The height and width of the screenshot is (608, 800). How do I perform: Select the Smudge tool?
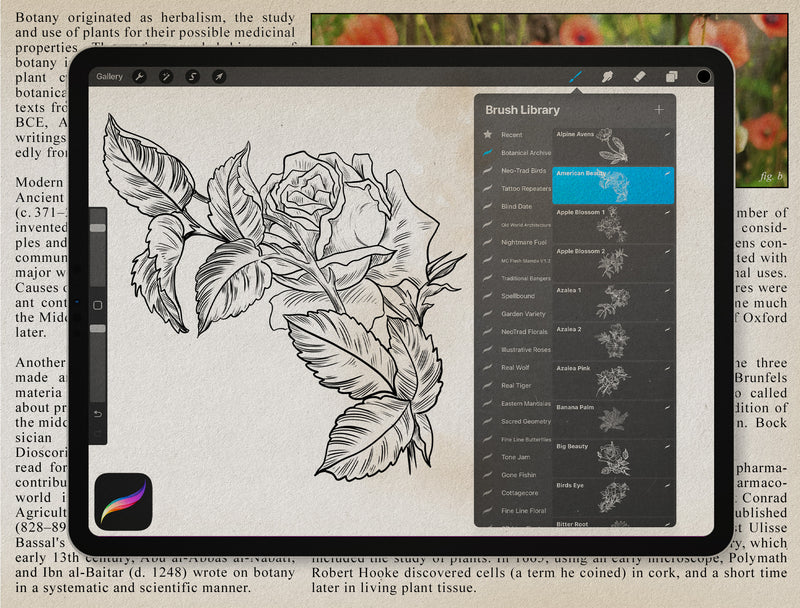(x=607, y=76)
